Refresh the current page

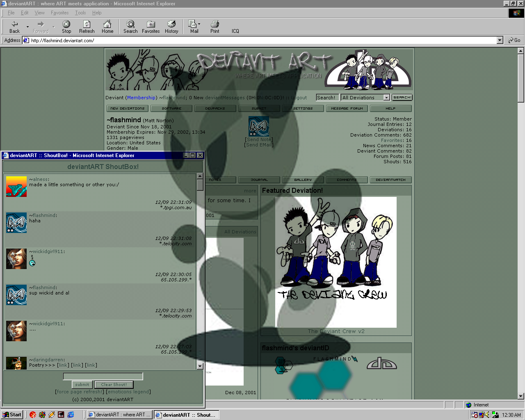(x=87, y=27)
